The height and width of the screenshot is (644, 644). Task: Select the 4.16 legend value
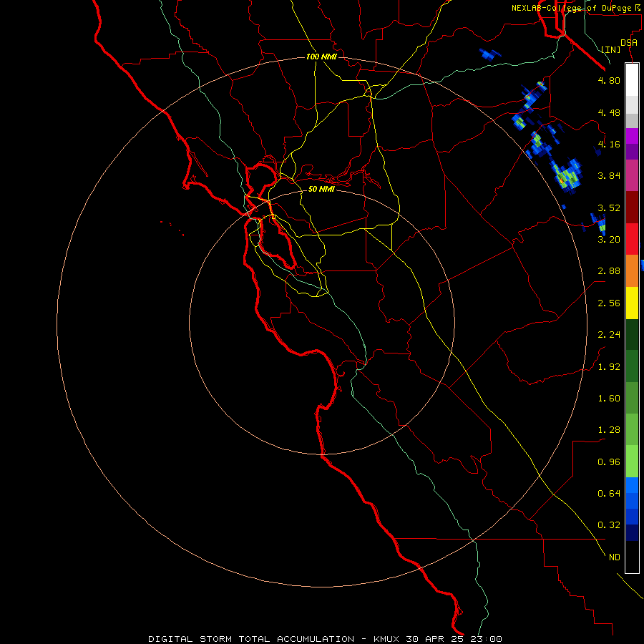[609, 144]
